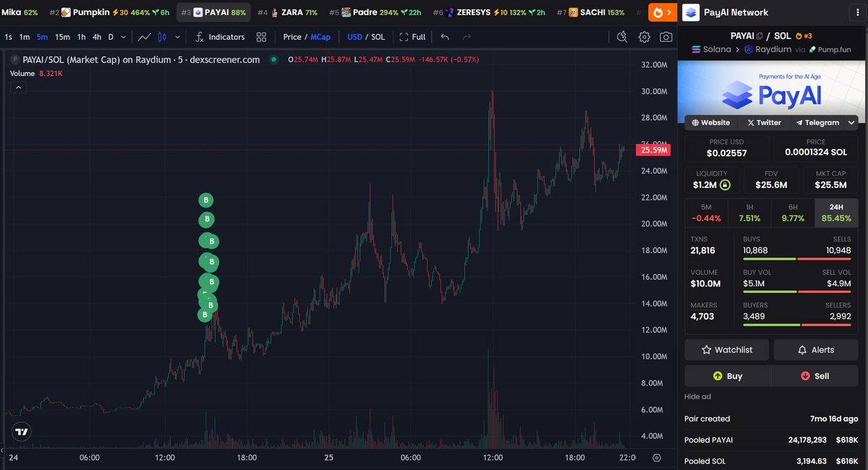Image resolution: width=868 pixels, height=470 pixels.
Task: Take a chart snapshot camera icon
Action: [666, 37]
